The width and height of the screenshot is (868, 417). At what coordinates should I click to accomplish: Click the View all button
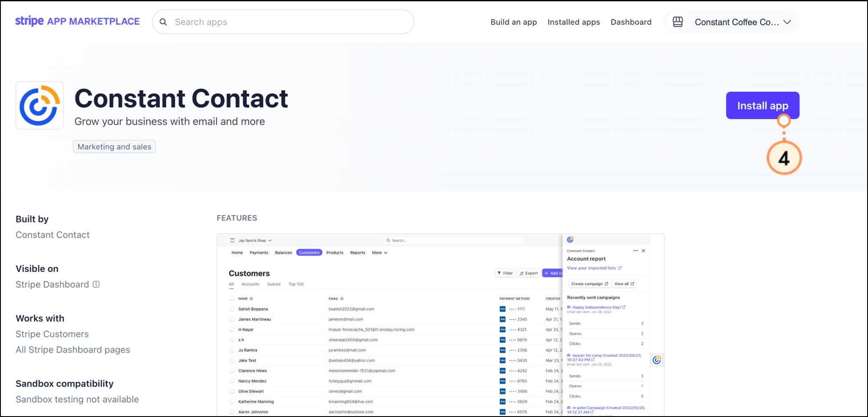(x=624, y=284)
